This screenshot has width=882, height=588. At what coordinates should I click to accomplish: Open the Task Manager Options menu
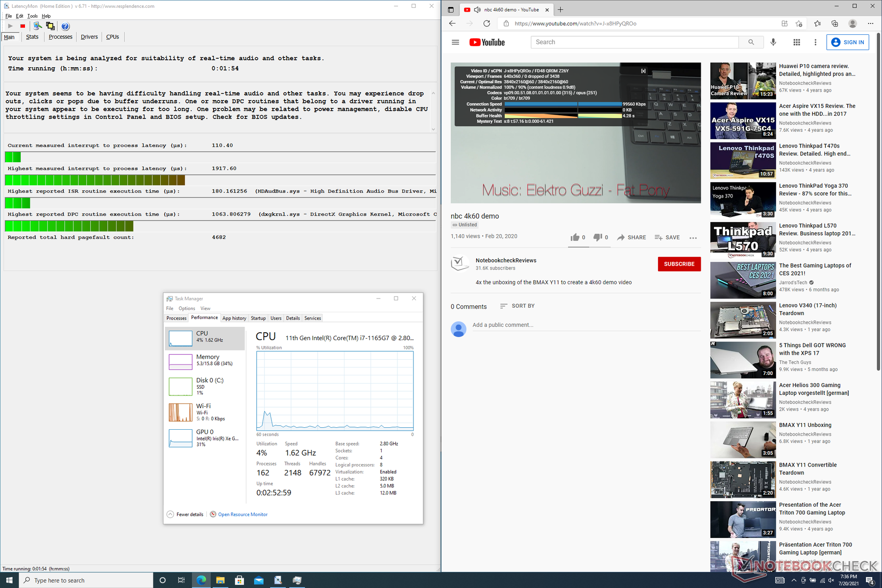187,308
